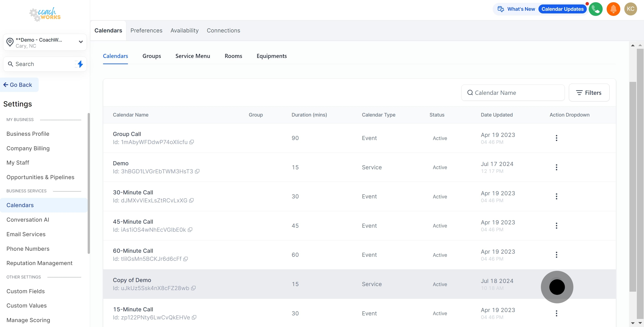Screen dimensions: 644x327
Task: Open action menu for 45-Minute Call
Action: 556,225
